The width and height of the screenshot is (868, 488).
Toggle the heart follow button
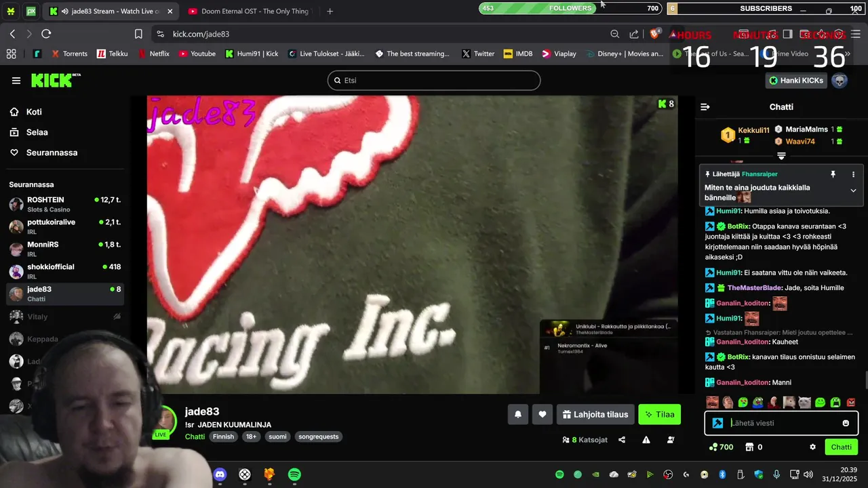(542, 414)
